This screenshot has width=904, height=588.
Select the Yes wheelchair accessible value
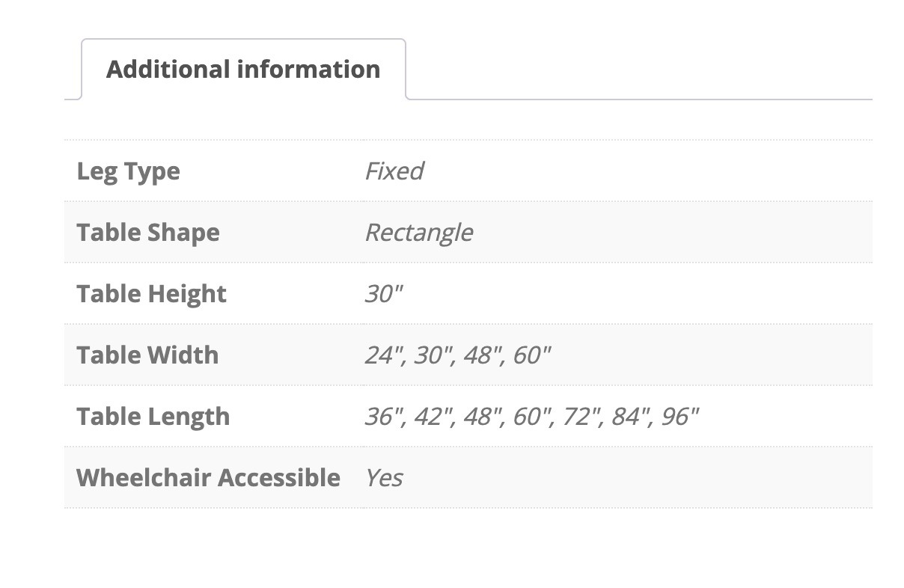click(384, 477)
